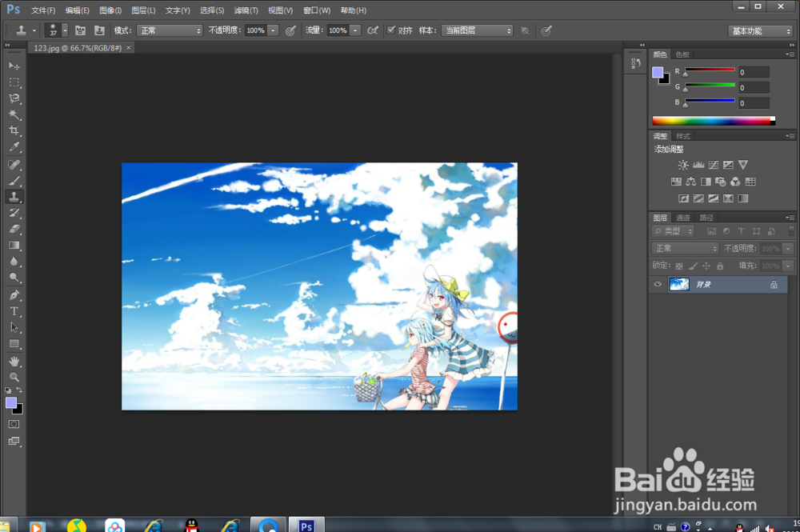Viewport: 800px width, 532px height.
Task: Open the Brush panel toggle icon
Action: (x=80, y=30)
